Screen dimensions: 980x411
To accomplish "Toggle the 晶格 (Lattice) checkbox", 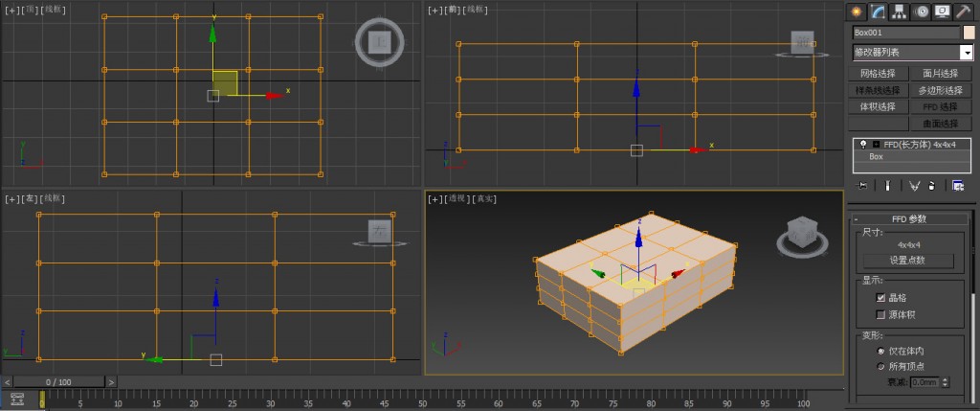I will pos(881,298).
